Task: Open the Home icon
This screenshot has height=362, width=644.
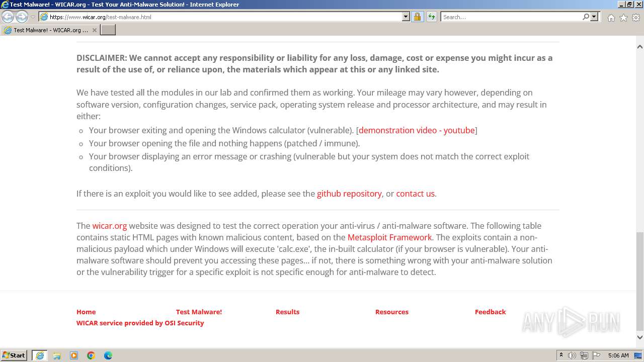Action: tap(611, 18)
